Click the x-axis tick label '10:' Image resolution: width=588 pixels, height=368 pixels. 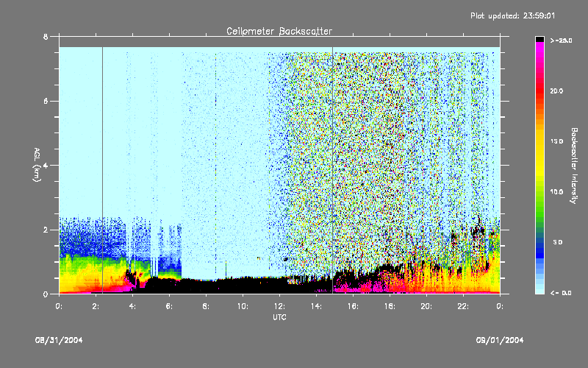click(243, 306)
